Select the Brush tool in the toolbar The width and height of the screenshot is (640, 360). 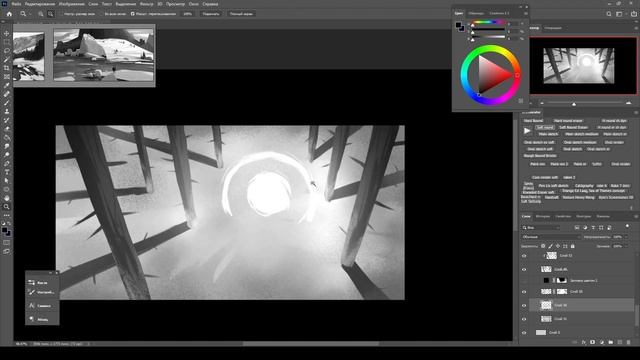(x=7, y=102)
